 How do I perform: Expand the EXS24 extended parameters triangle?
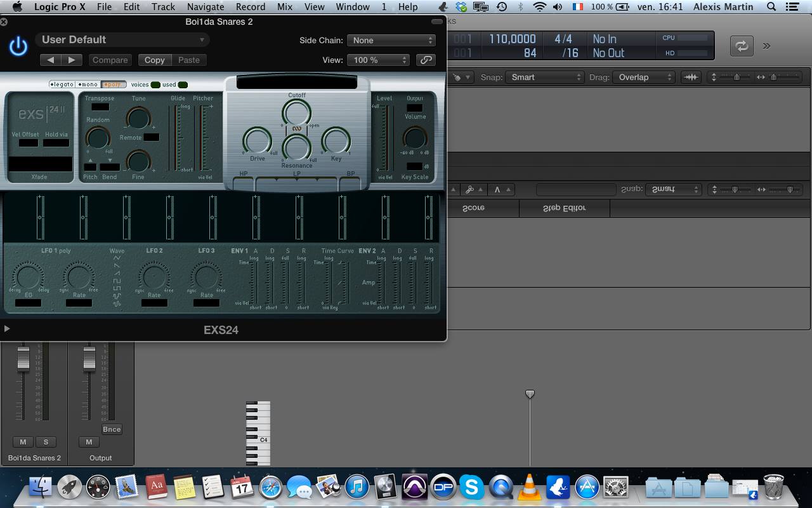[7, 328]
